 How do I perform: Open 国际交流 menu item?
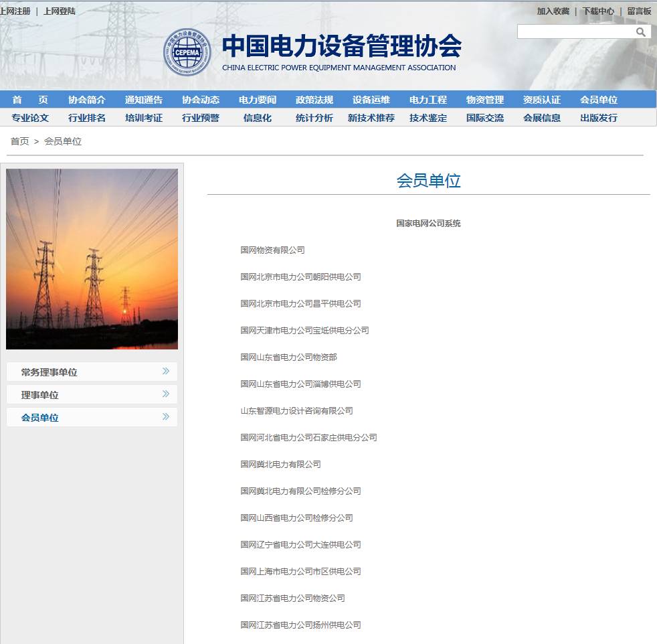(x=485, y=118)
